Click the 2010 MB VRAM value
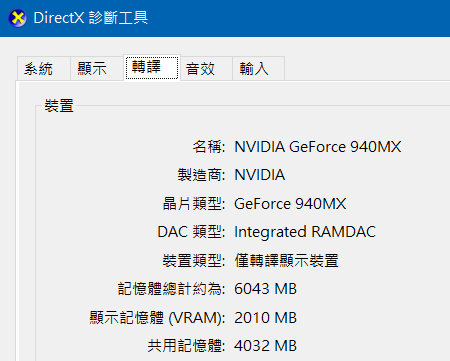The image size is (450, 361). coord(265,317)
